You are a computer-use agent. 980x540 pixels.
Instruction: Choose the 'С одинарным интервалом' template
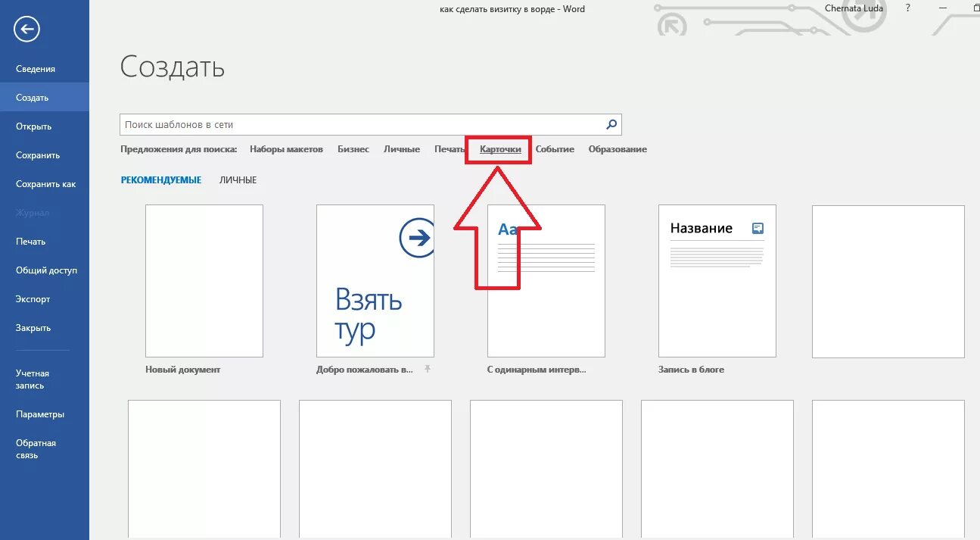(x=546, y=281)
